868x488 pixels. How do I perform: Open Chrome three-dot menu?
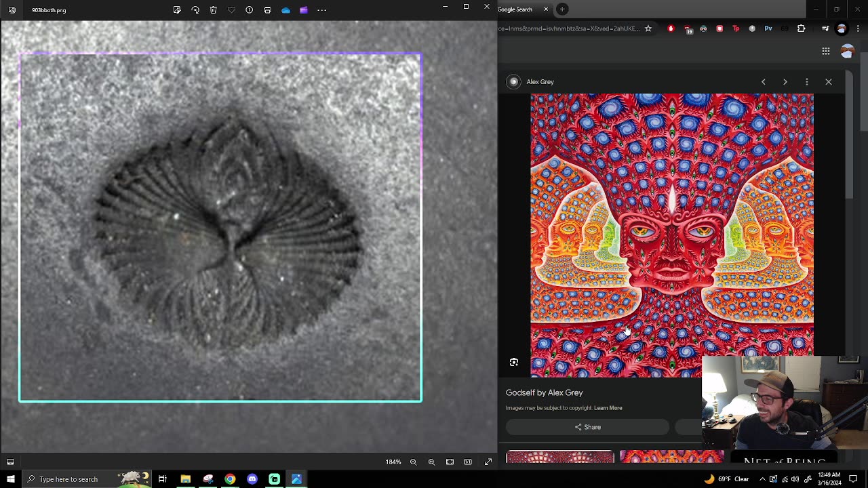(x=859, y=28)
